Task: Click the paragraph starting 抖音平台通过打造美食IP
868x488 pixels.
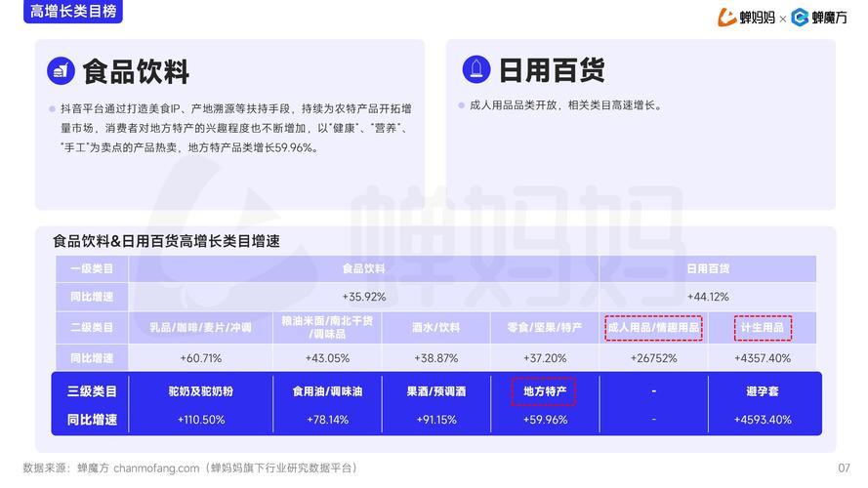Action: pos(236,129)
